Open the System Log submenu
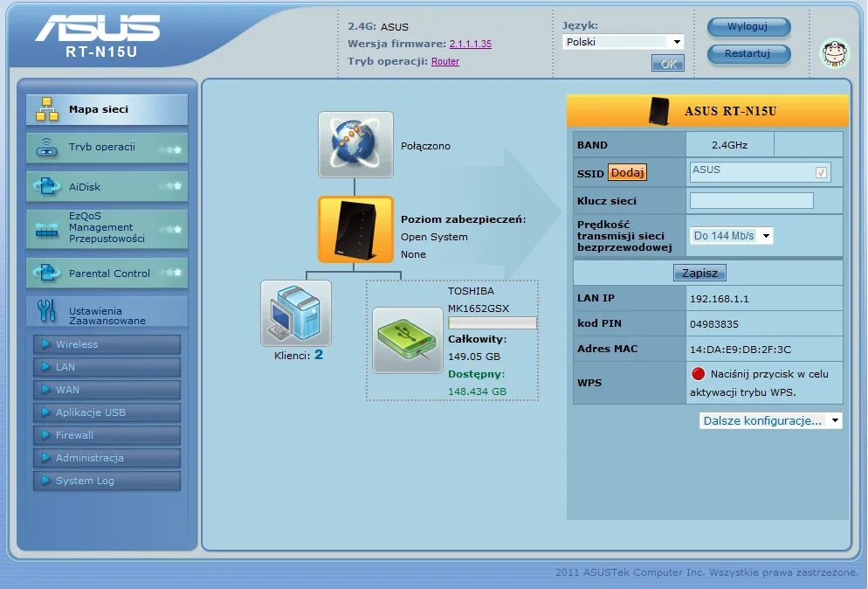 coord(107,481)
